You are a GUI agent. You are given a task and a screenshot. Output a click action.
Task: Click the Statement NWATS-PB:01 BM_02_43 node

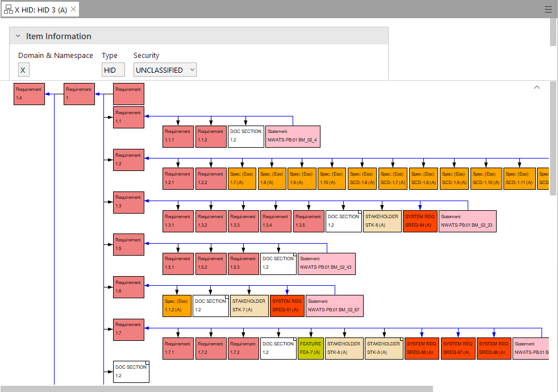[327, 264]
